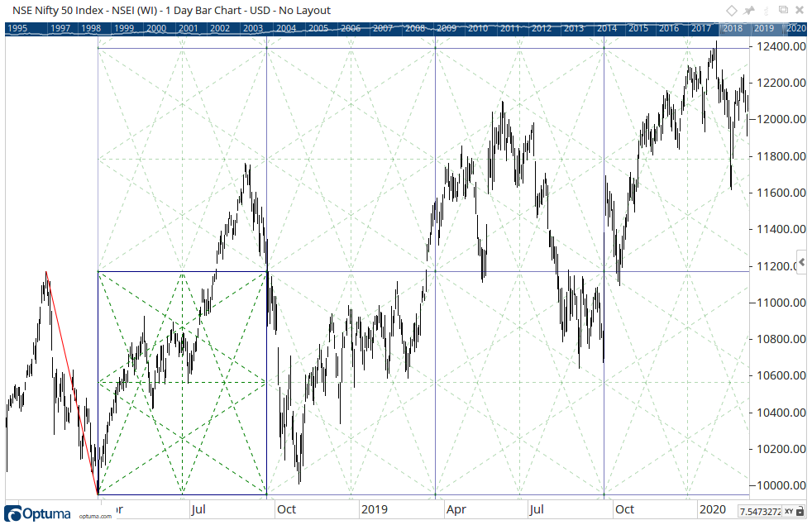The width and height of the screenshot is (812, 525).
Task: Jump to 2009 in the overview bar
Action: point(446,28)
